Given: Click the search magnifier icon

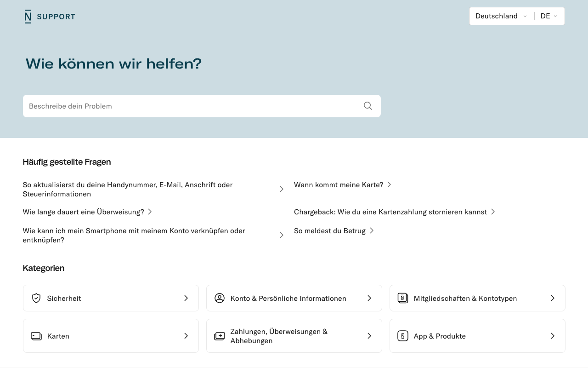Looking at the screenshot, I should pos(368,106).
